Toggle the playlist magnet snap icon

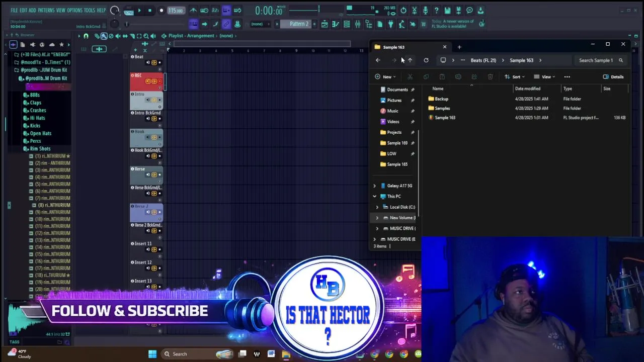click(86, 36)
